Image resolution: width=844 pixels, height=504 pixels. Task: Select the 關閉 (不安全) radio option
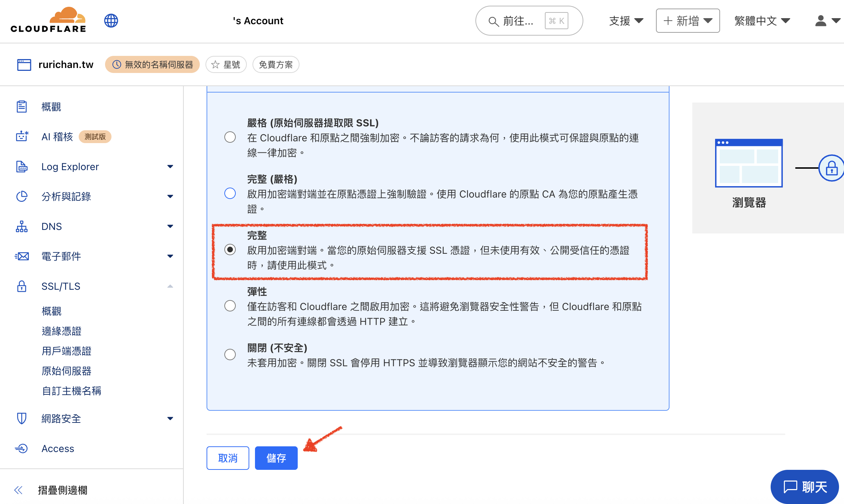[x=230, y=355]
